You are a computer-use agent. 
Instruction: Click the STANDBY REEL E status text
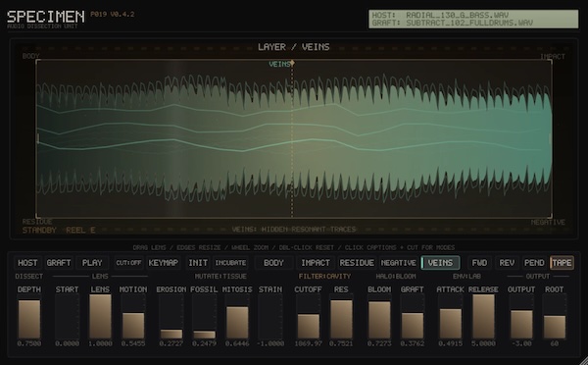click(x=59, y=230)
